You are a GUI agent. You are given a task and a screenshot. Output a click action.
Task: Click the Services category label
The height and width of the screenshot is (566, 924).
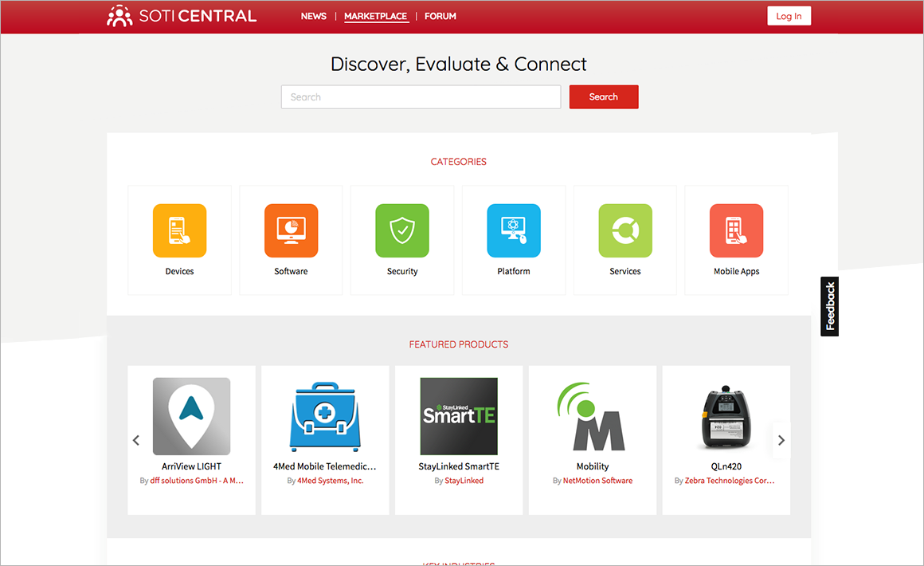click(625, 271)
